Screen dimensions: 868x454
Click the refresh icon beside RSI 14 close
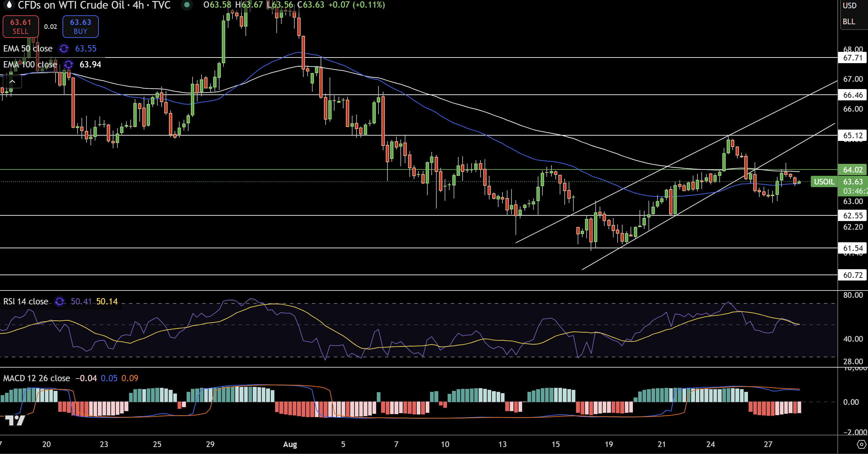tap(59, 302)
